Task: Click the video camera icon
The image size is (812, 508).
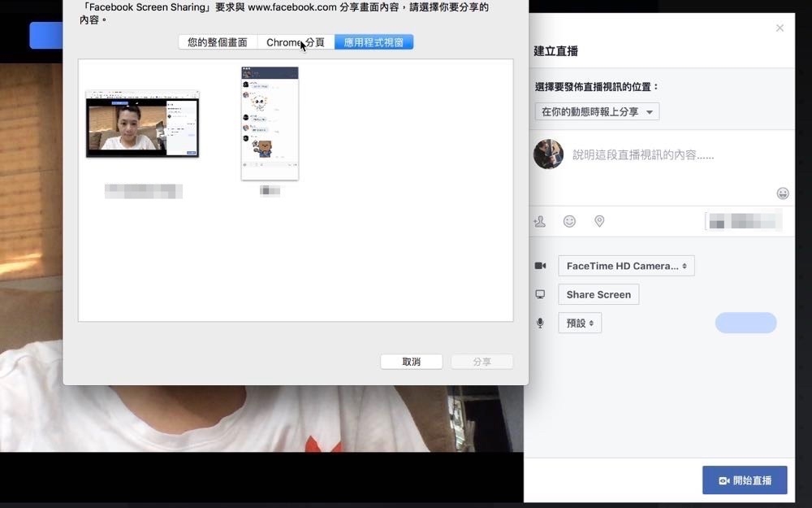Action: [540, 266]
